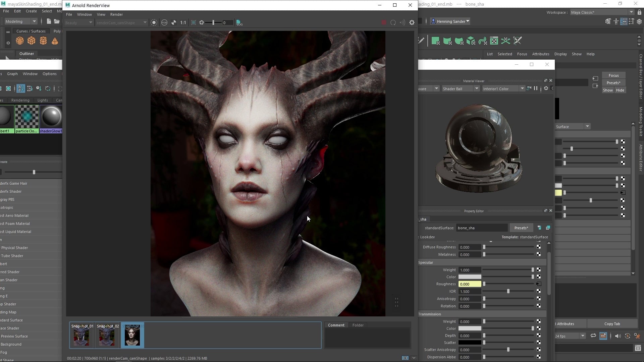Select the shaderGlow1 material swatch in Hypershade
Screen dimensions: 644x362
tap(51, 119)
